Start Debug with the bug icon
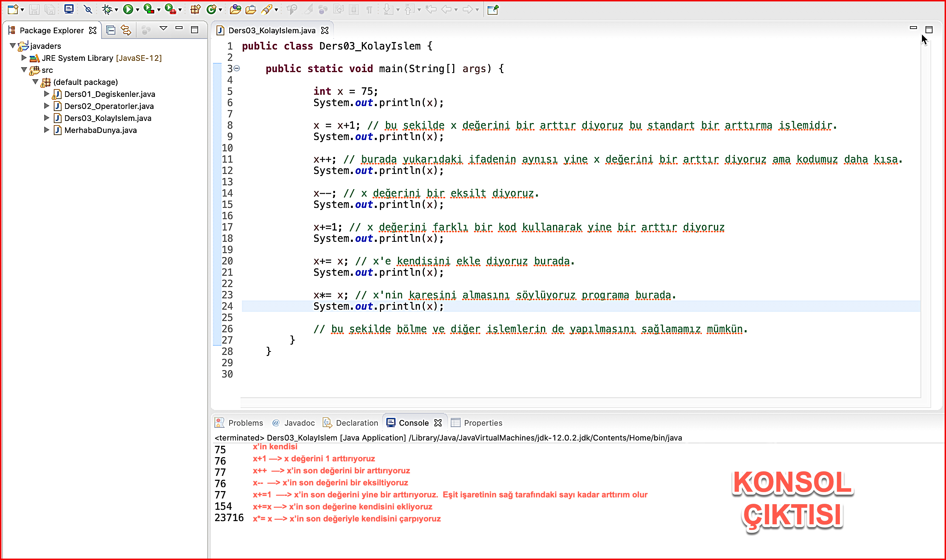The width and height of the screenshot is (946, 560). click(x=107, y=10)
